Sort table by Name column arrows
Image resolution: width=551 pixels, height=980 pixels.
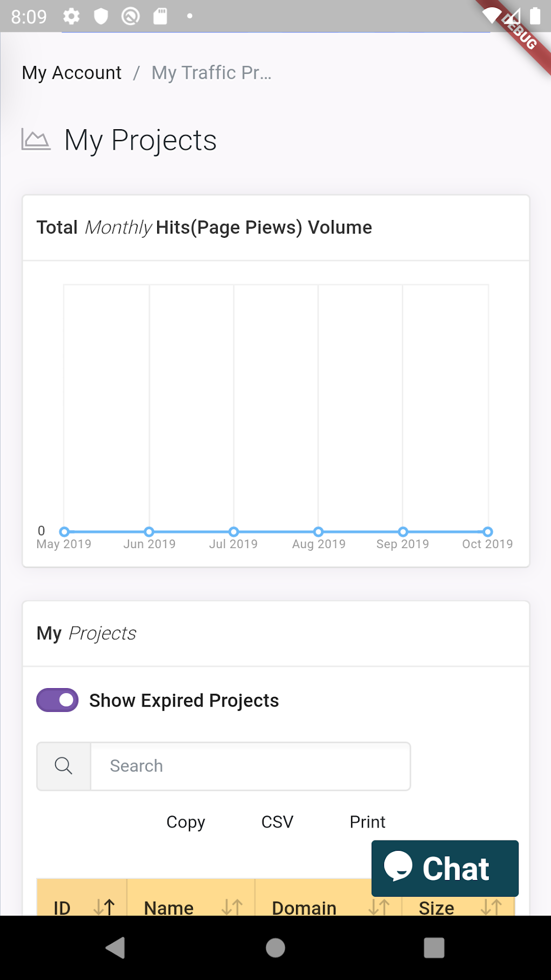click(232, 906)
